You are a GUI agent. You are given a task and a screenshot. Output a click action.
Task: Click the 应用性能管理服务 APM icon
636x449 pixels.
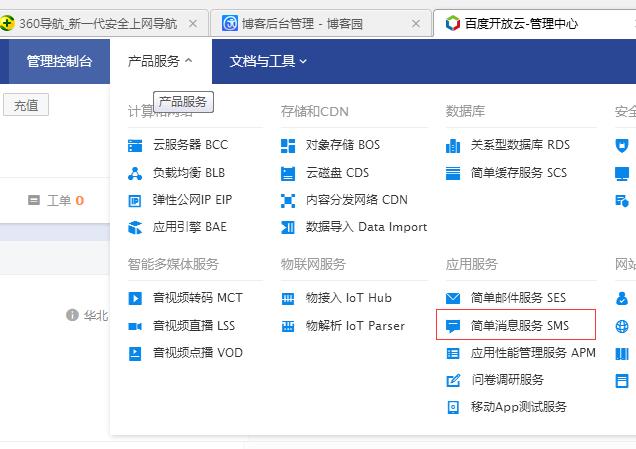point(453,354)
